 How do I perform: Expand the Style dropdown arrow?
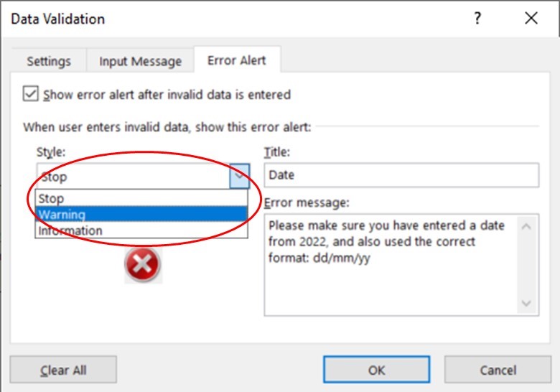240,176
